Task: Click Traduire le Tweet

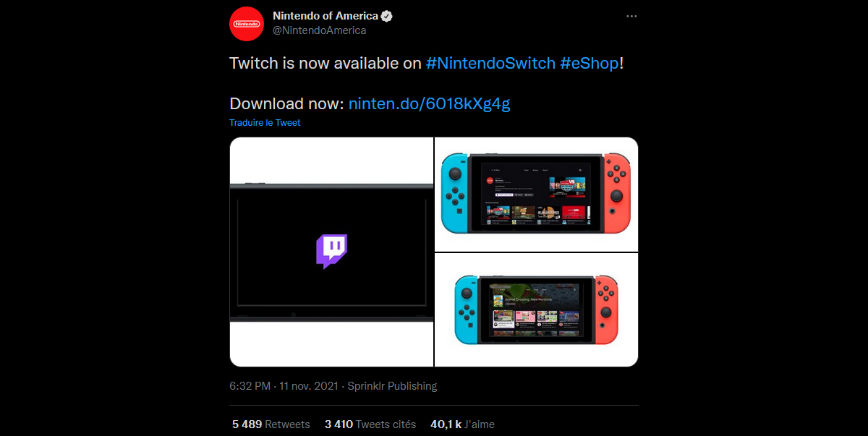Action: pos(264,122)
